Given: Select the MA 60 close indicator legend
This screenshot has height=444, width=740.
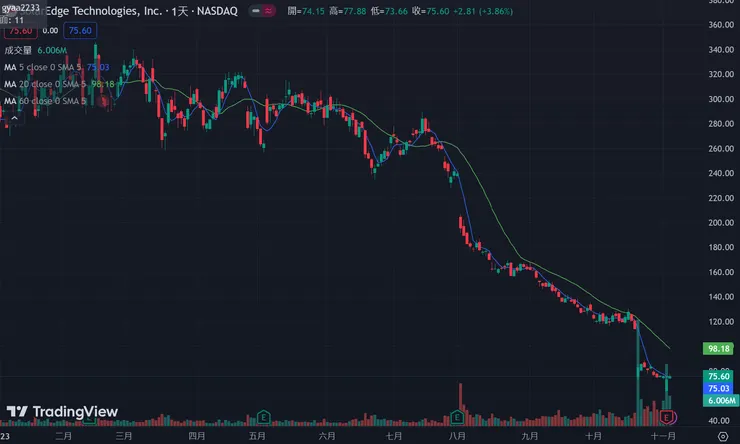Looking at the screenshot, I should [45, 101].
